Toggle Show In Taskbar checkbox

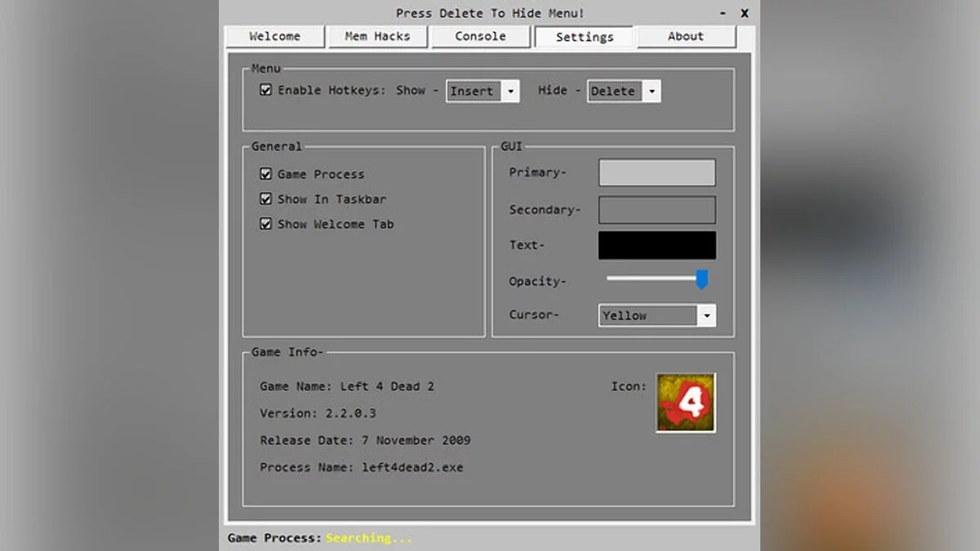(x=265, y=198)
